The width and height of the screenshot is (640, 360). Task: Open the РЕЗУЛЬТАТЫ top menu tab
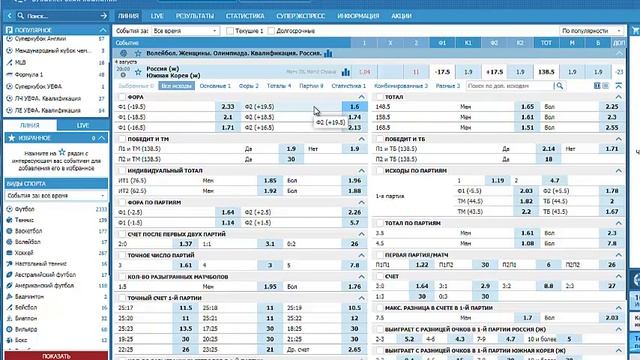point(195,16)
